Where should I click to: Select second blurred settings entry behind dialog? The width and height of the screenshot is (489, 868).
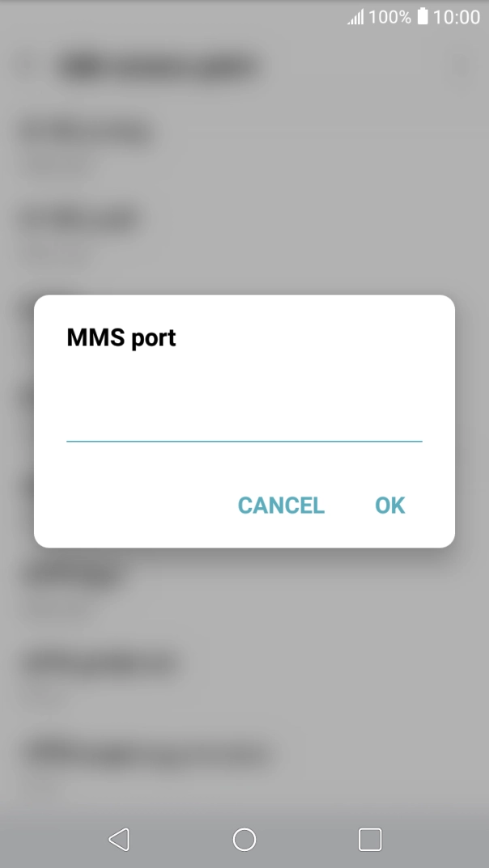coord(244,232)
